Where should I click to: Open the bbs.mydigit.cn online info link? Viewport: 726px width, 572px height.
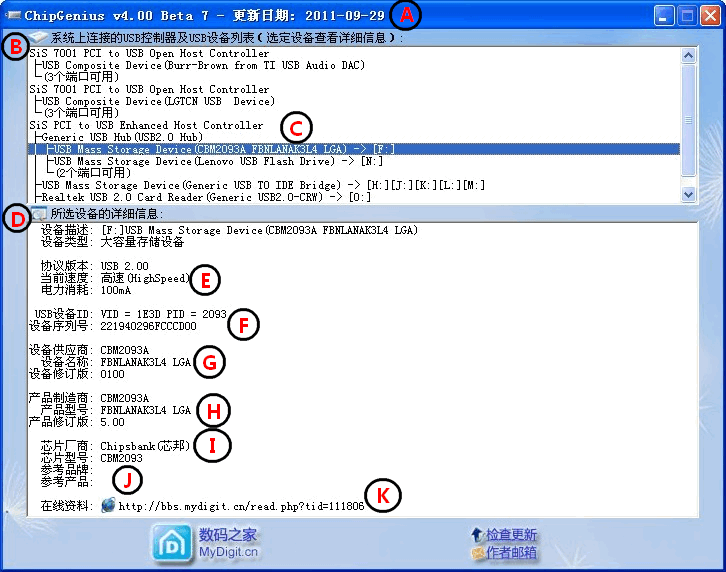click(241, 506)
